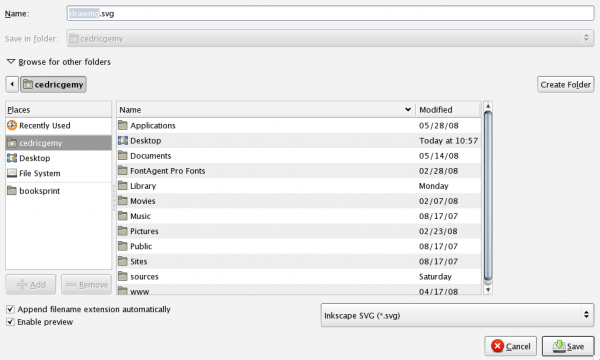The height and width of the screenshot is (360, 600).
Task: Click the File System drive icon
Action: (12, 173)
